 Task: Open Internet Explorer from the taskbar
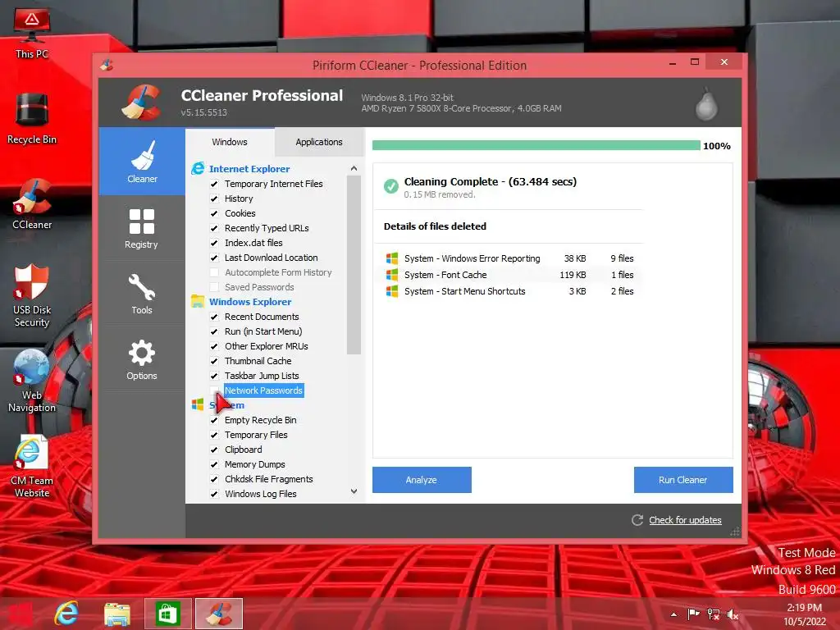[x=66, y=614]
